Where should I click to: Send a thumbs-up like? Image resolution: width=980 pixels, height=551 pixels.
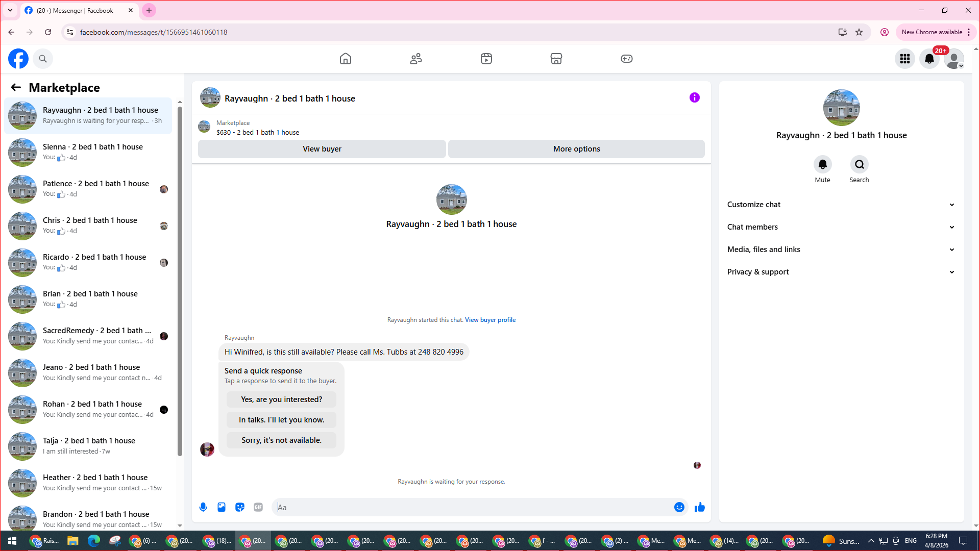tap(700, 507)
